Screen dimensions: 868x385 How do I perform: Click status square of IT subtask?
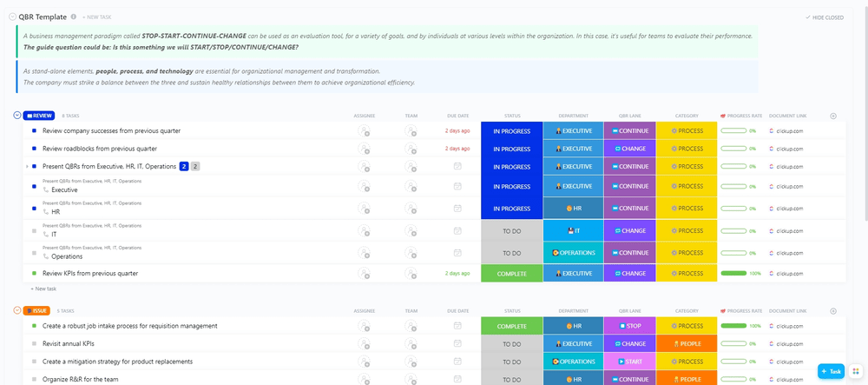pyautogui.click(x=34, y=230)
